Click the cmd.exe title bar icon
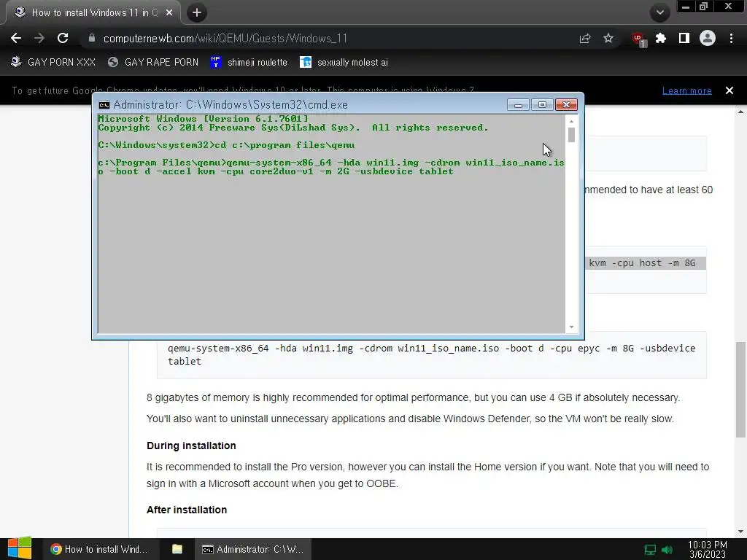 point(104,105)
